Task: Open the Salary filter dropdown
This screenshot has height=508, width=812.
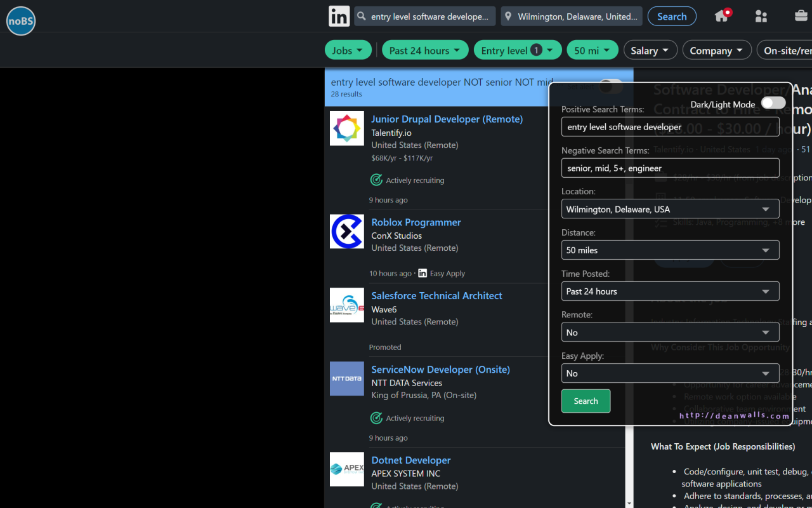Action: 650,50
